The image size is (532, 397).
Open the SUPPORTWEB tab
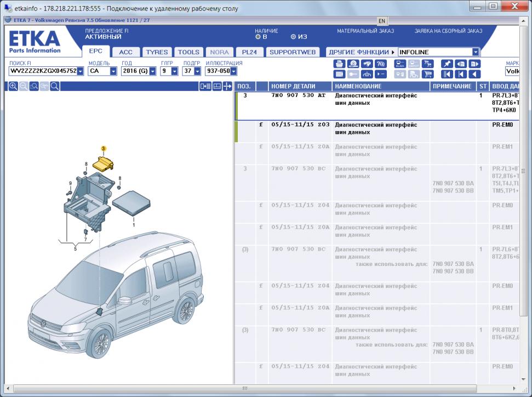click(293, 52)
